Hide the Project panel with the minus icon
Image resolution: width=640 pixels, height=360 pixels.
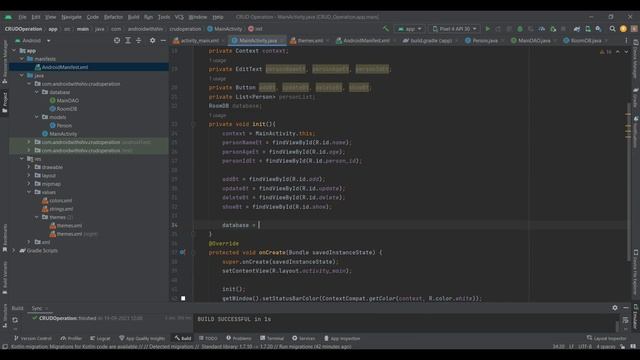pos(163,40)
